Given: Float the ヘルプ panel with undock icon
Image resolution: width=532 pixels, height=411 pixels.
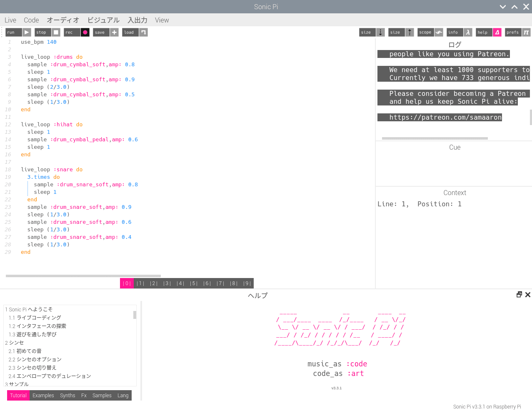Looking at the screenshot, I should [x=519, y=295].
